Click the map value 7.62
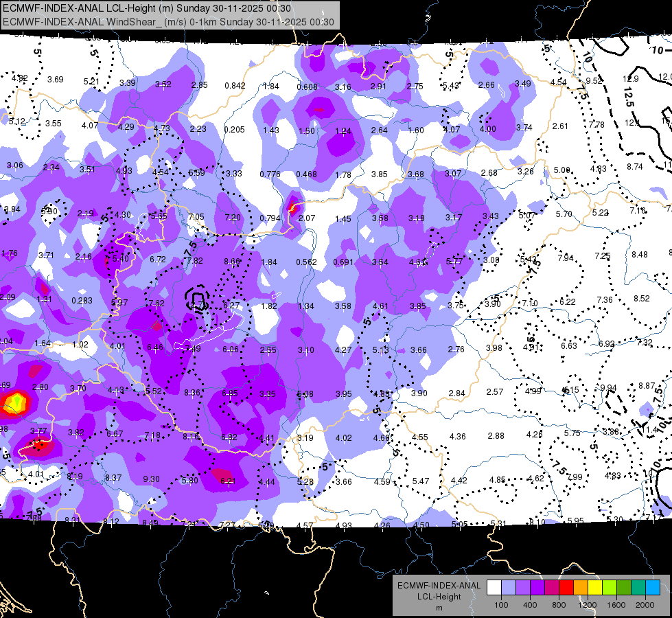Screen dimensions: 672x618 click(x=157, y=304)
